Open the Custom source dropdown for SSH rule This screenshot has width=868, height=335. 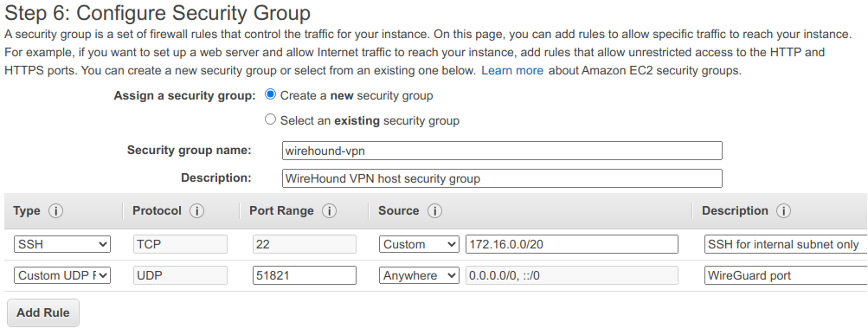point(419,244)
